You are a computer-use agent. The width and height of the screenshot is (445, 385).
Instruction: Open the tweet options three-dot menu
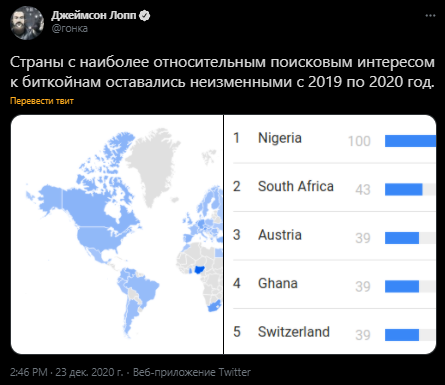[x=430, y=16]
